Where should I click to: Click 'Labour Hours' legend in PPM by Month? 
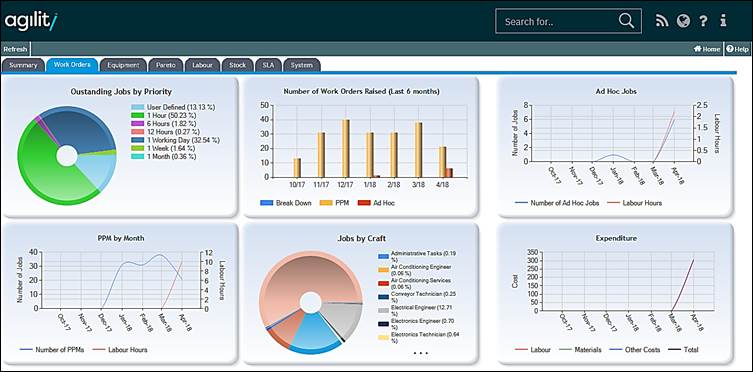coord(128,350)
